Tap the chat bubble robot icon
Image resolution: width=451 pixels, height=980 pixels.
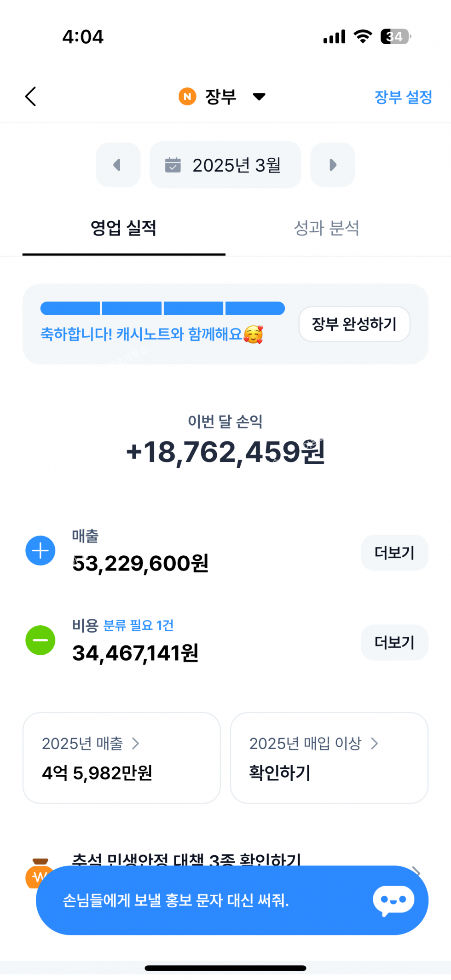coord(393,900)
